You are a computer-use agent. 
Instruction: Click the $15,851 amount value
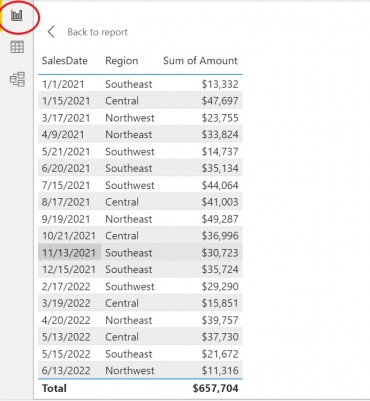pyautogui.click(x=220, y=303)
